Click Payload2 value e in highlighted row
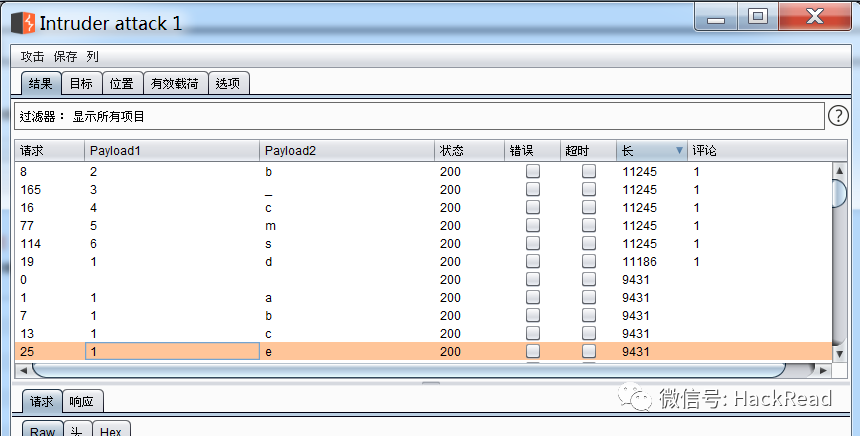Image resolution: width=860 pixels, height=436 pixels. pos(268,352)
